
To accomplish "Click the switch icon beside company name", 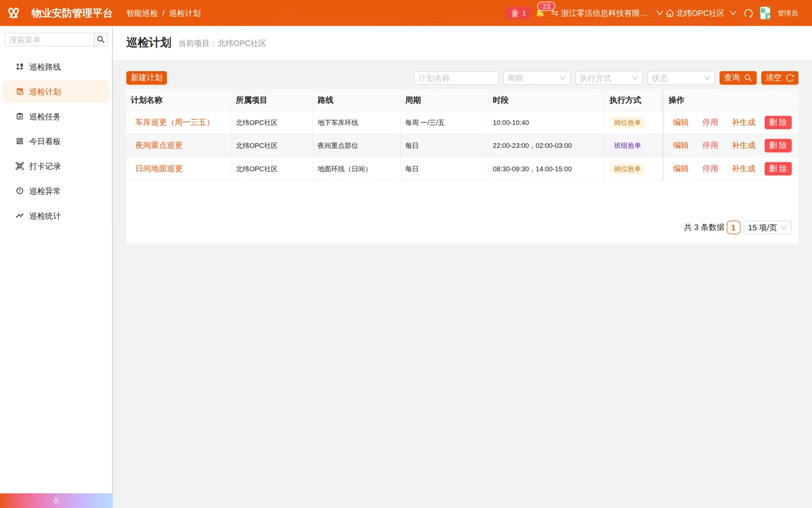I will 555,13.
